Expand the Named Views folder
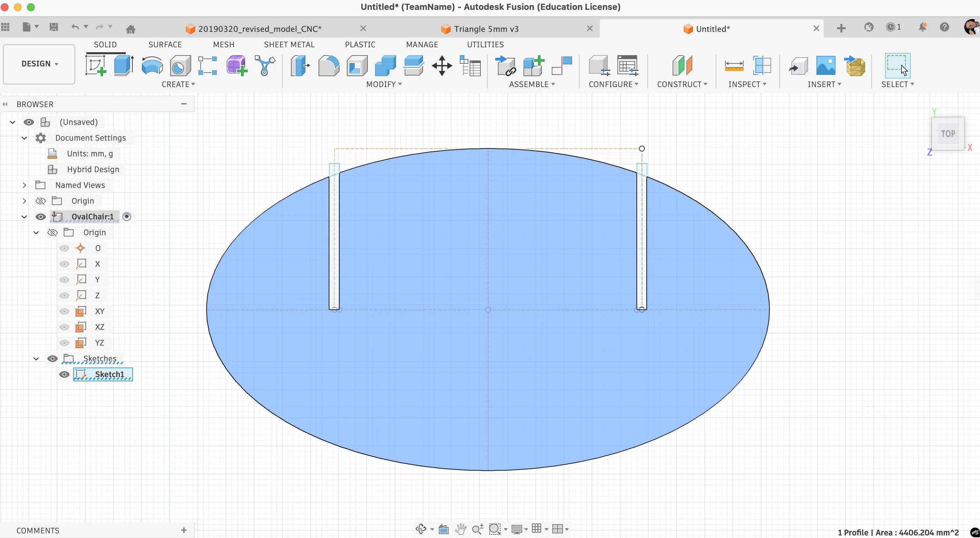980x538 pixels. click(24, 185)
